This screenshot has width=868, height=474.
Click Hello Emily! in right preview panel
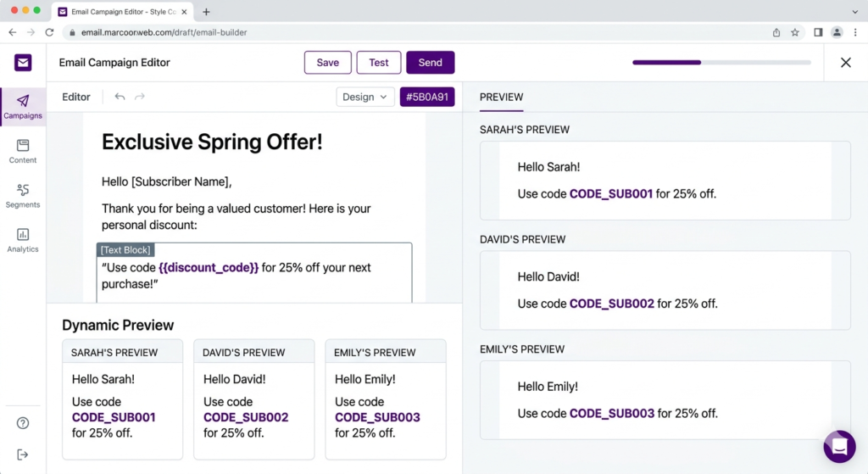tap(548, 387)
